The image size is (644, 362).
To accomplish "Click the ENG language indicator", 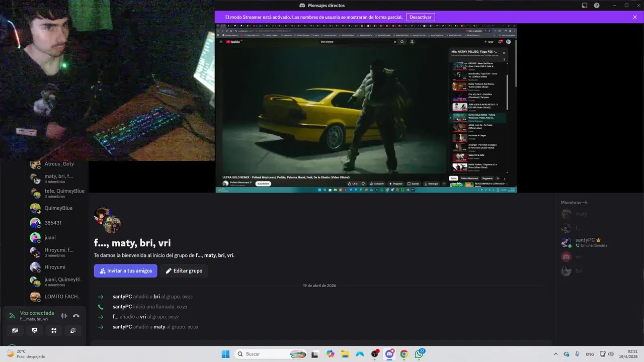I will (x=590, y=354).
